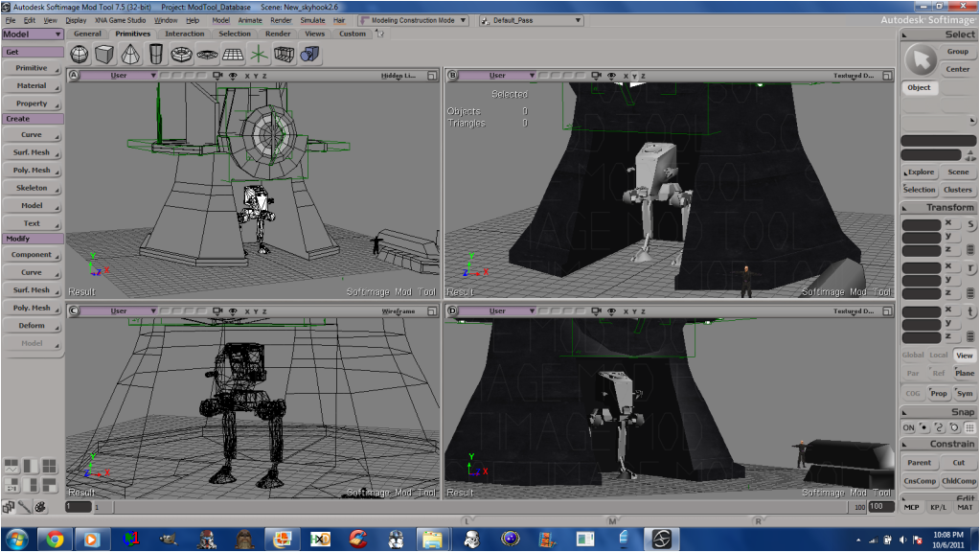
Task: Switch to the KP/L panel tab
Action: (938, 507)
